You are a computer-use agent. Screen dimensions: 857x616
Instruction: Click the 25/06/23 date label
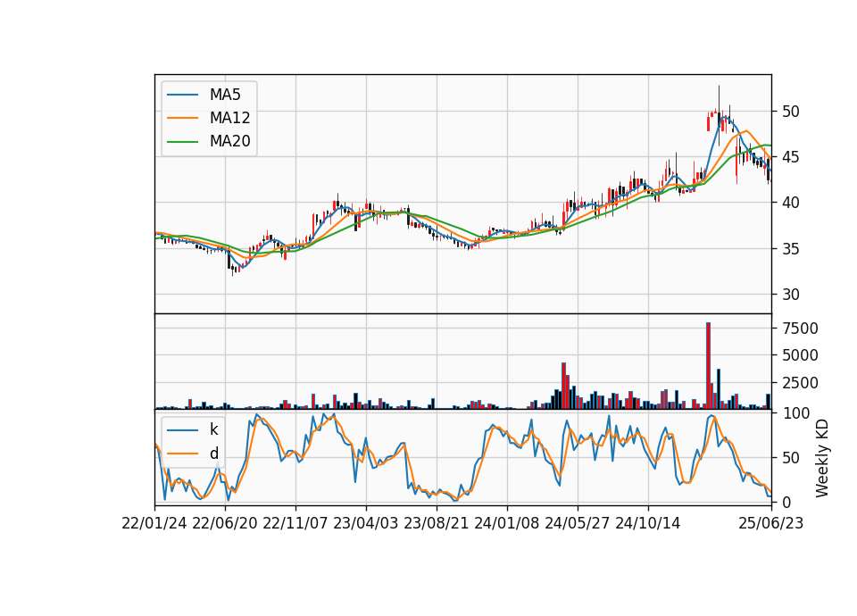[771, 524]
